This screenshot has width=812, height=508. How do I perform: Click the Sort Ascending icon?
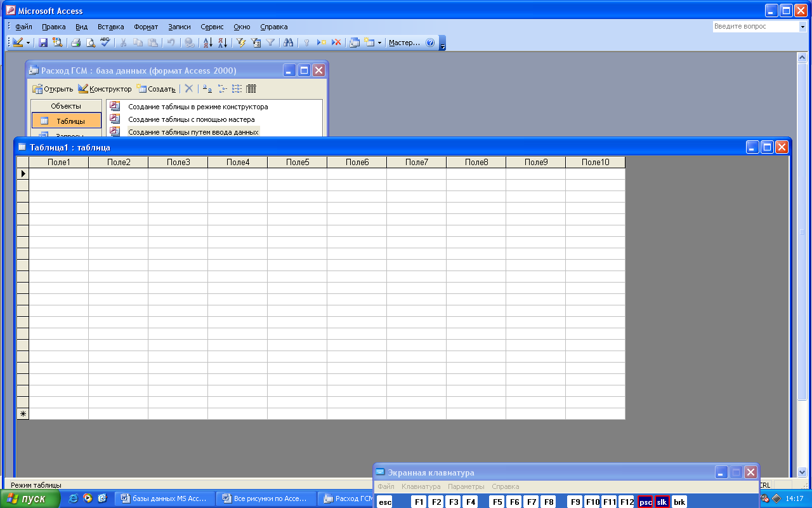(207, 43)
